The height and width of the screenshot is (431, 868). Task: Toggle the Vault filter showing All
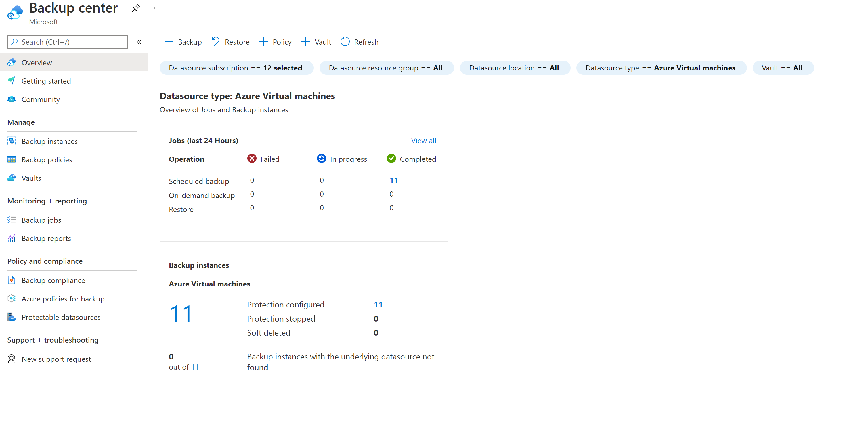click(782, 68)
